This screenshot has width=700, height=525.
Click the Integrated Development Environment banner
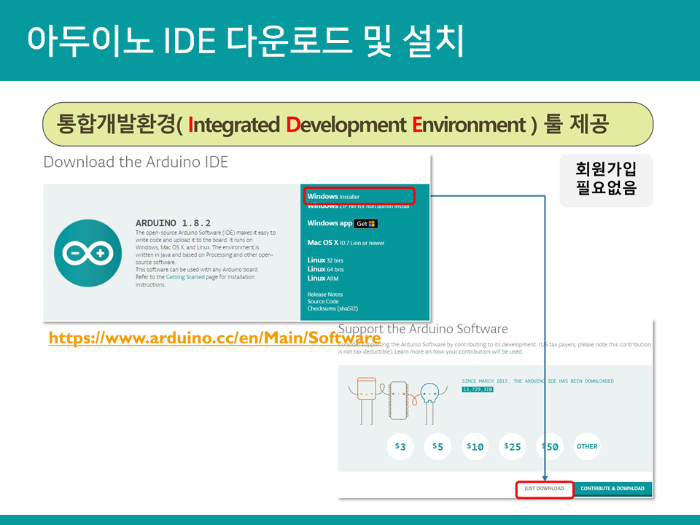tap(348, 124)
